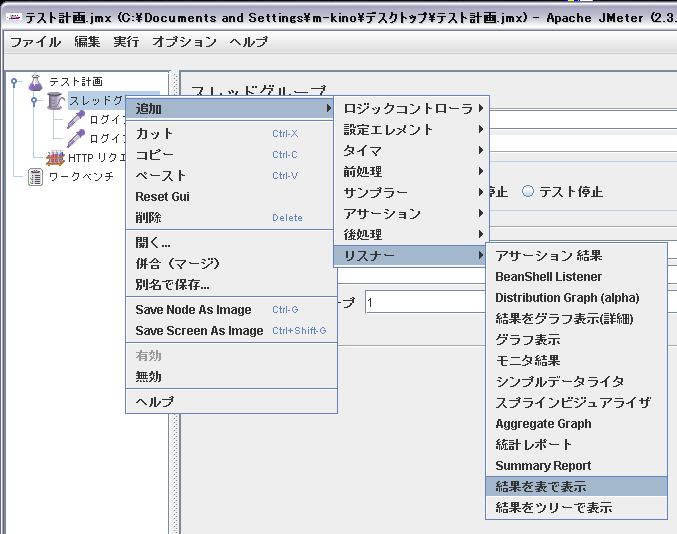
Task: Open the 実行 menu
Action: point(126,42)
